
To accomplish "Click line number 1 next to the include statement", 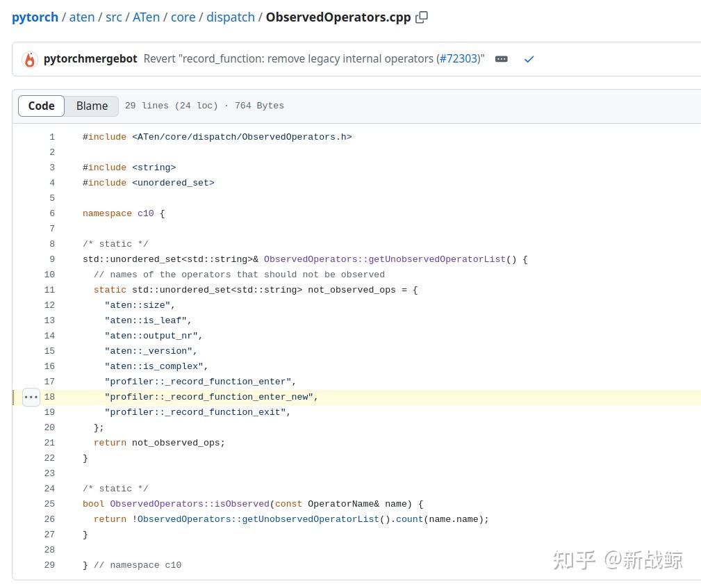I will pyautogui.click(x=51, y=137).
